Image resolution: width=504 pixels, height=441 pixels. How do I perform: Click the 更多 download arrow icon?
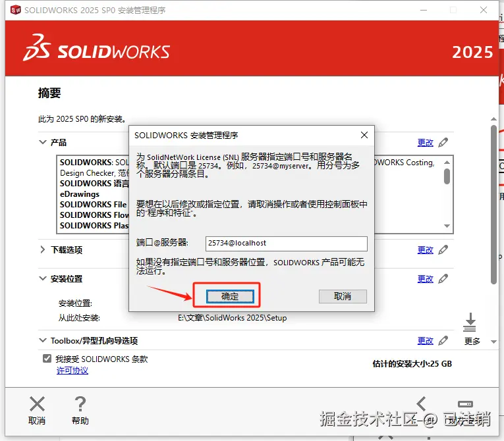470,322
